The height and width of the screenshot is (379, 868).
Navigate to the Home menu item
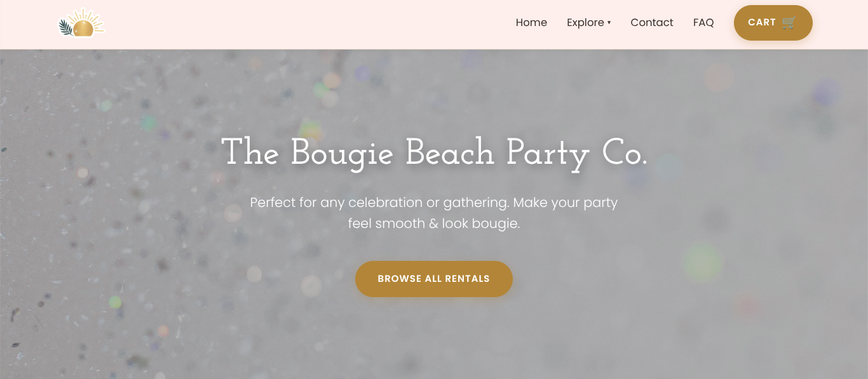click(531, 22)
